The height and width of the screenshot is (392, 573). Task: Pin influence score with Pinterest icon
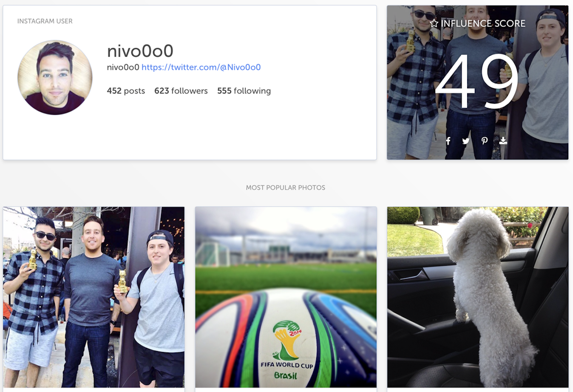coord(485,141)
